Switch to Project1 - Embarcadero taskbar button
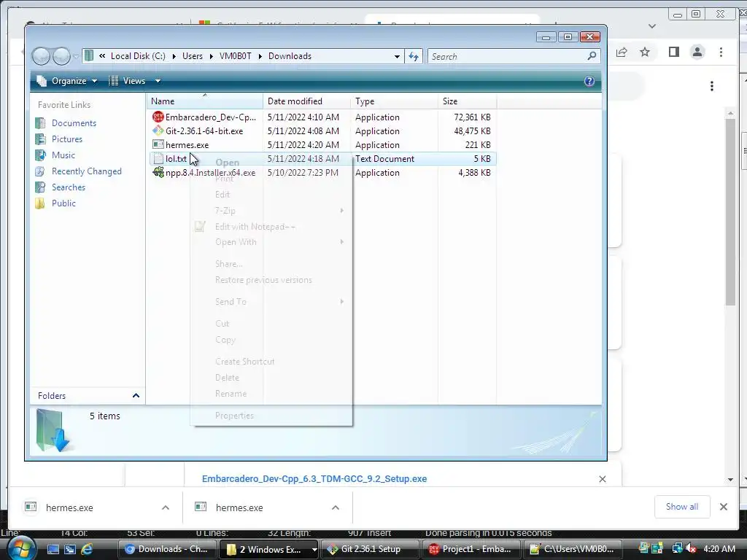The width and height of the screenshot is (747, 560). (471, 549)
